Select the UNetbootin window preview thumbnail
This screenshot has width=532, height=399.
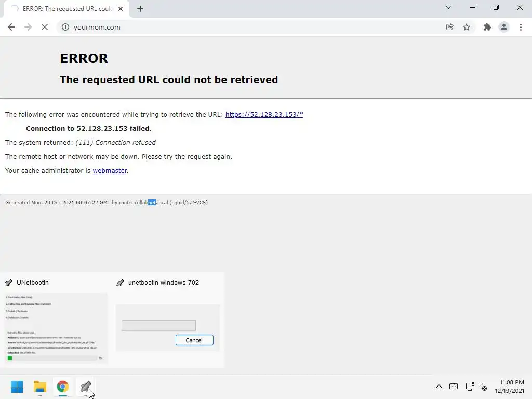[x=56, y=328]
